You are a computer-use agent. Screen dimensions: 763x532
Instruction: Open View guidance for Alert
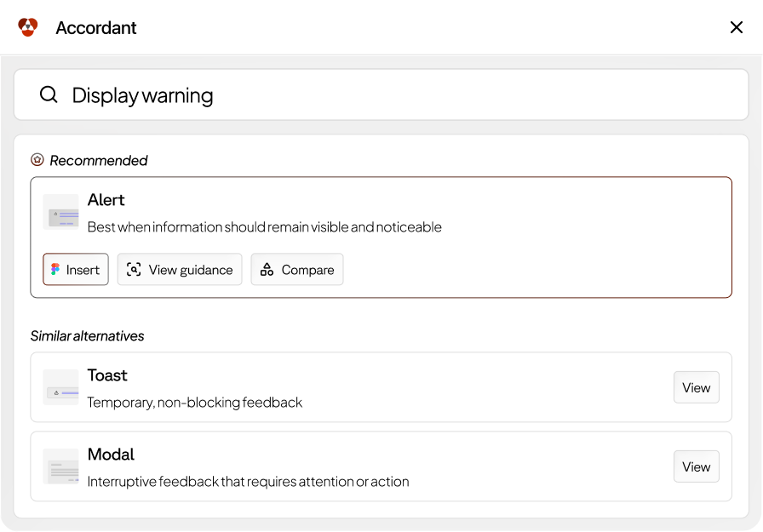click(180, 269)
